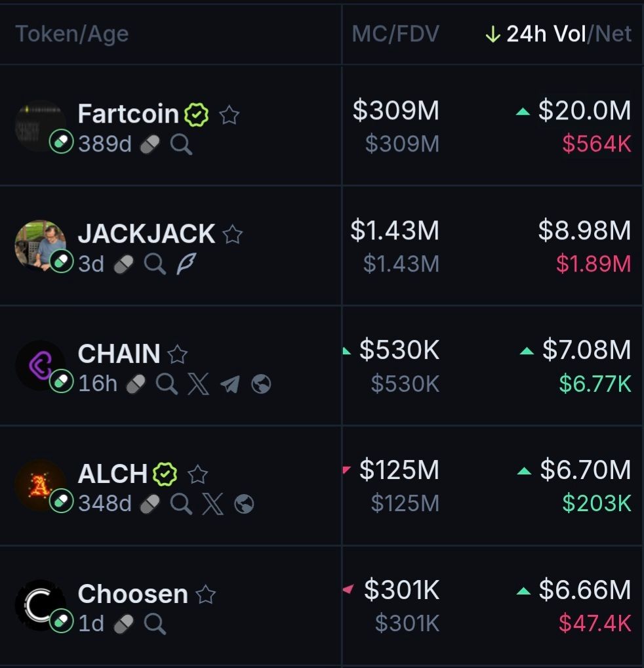Click the JACKJACK token avatar thumbnail
Screen dimensions: 644x668
(40, 245)
